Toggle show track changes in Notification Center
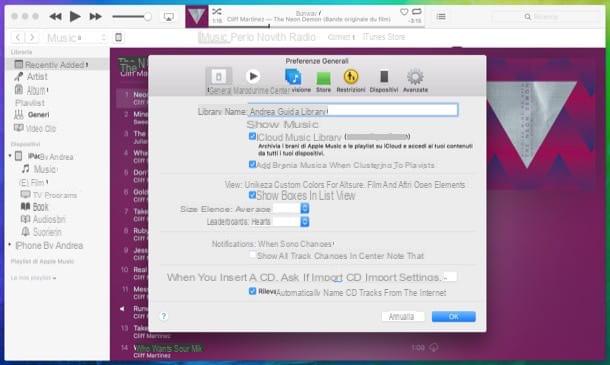This screenshot has height=365, width=610. pyautogui.click(x=252, y=255)
